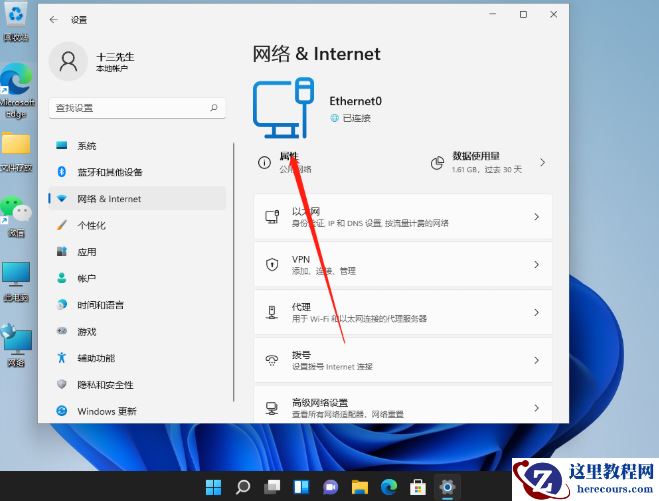Viewport: 659px width, 501px height.
Task: Open 辅助功能 settings category
Action: coord(137,358)
